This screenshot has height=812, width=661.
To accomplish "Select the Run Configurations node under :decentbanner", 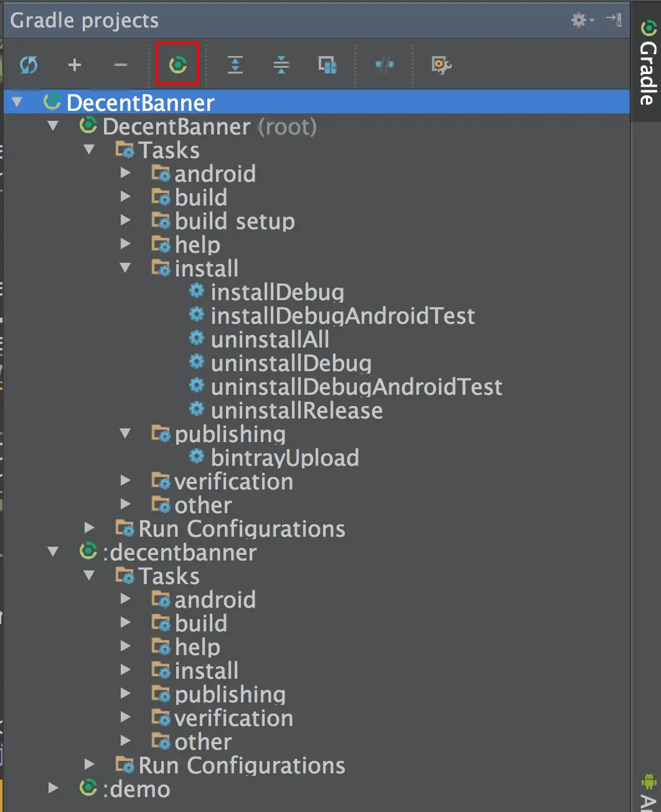I will 242,765.
